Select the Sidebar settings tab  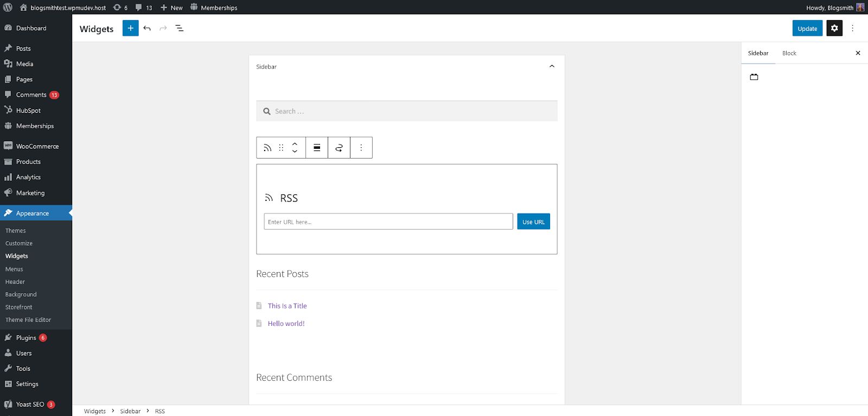758,53
